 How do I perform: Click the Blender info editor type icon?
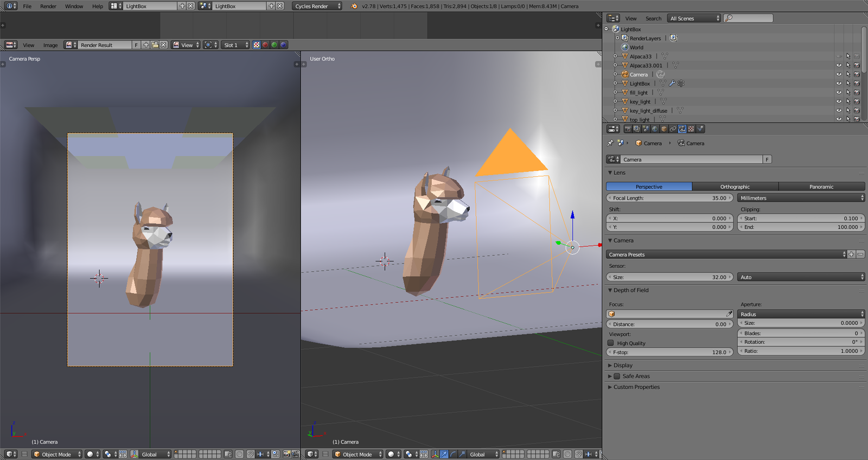point(11,6)
